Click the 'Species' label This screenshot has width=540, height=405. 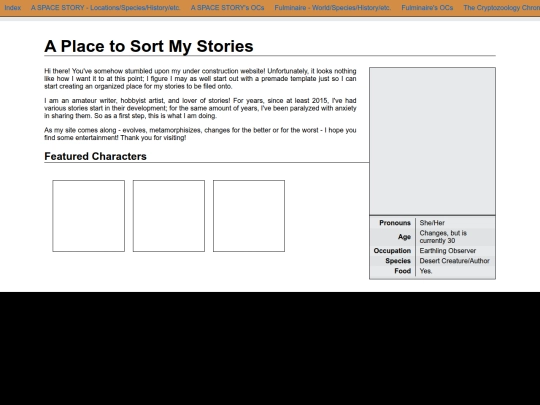click(398, 261)
